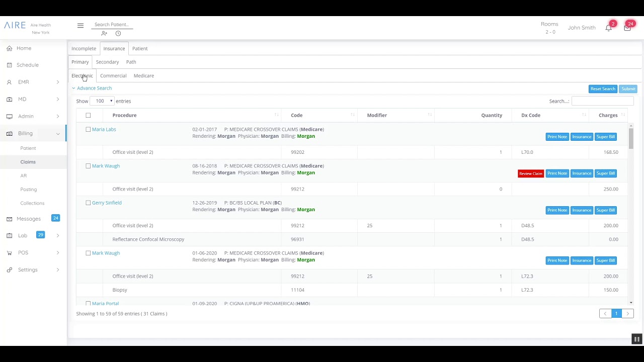The width and height of the screenshot is (644, 362).
Task: Check the box beside Maria Portal
Action: tap(88, 303)
